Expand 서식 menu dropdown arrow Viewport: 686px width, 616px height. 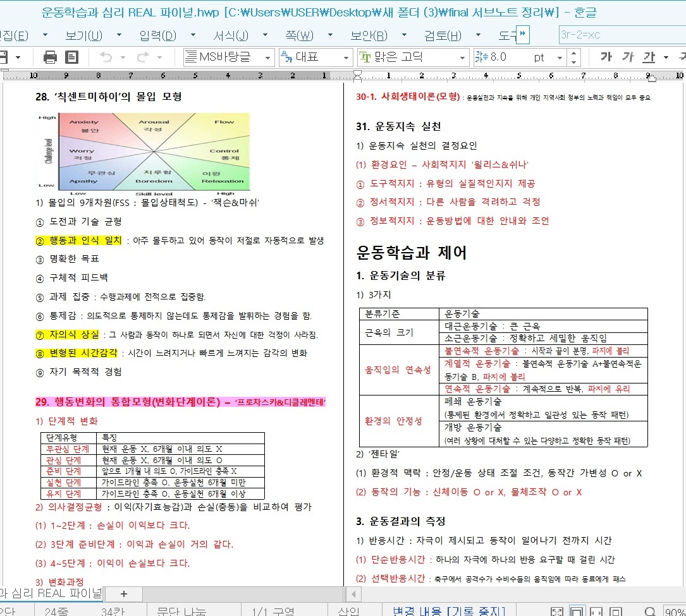click(265, 35)
